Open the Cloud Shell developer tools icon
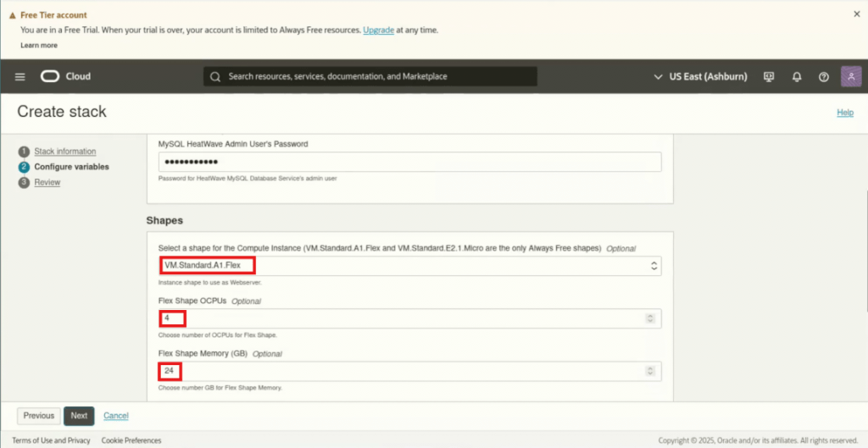The image size is (868, 448). click(x=768, y=77)
